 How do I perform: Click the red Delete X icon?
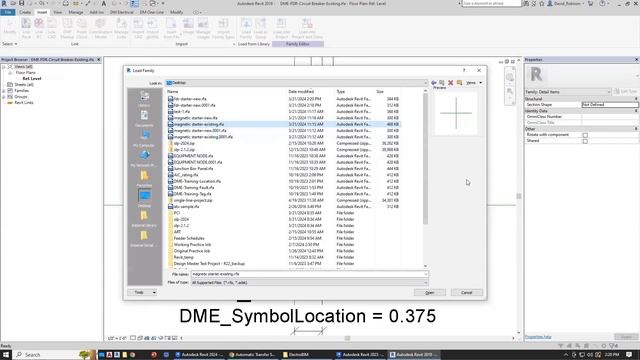(451, 83)
